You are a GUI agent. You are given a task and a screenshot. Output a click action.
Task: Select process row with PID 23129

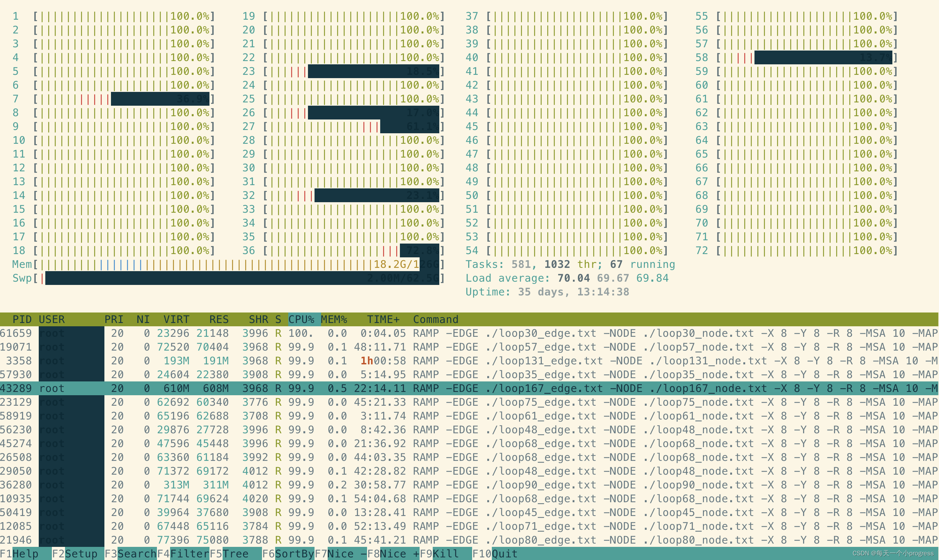coord(469,402)
